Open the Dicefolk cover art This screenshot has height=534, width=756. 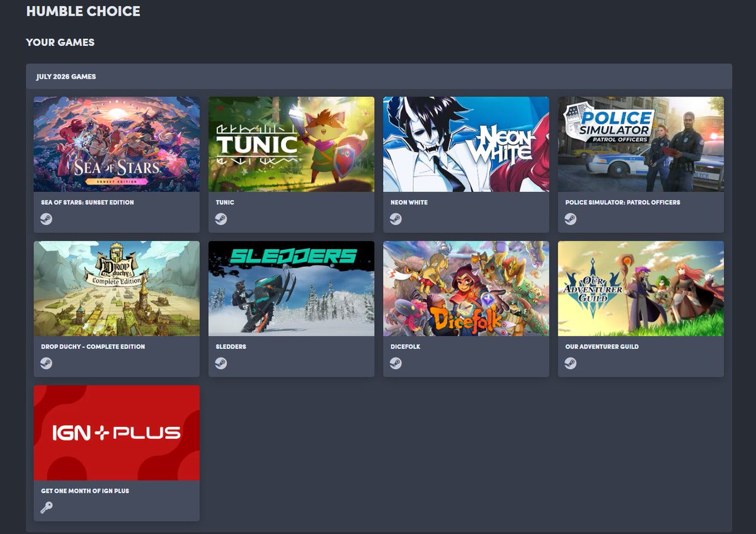pyautogui.click(x=466, y=288)
